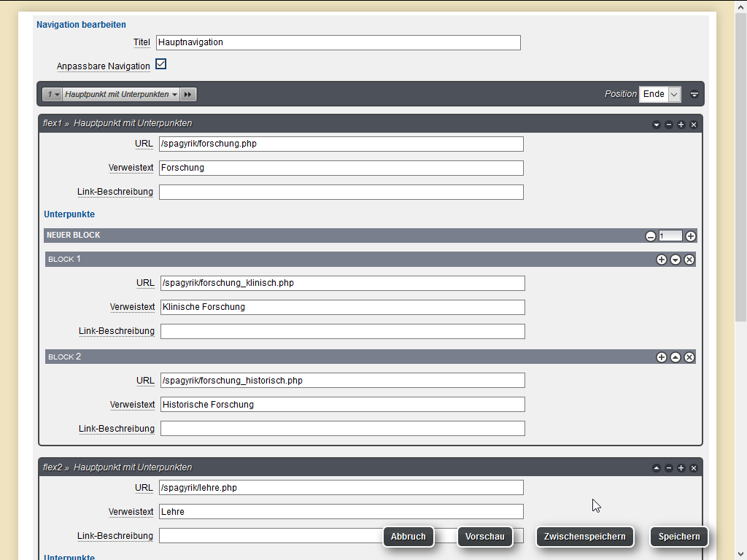Click the Speichern button
Viewport: 747px width, 560px height.
point(678,537)
